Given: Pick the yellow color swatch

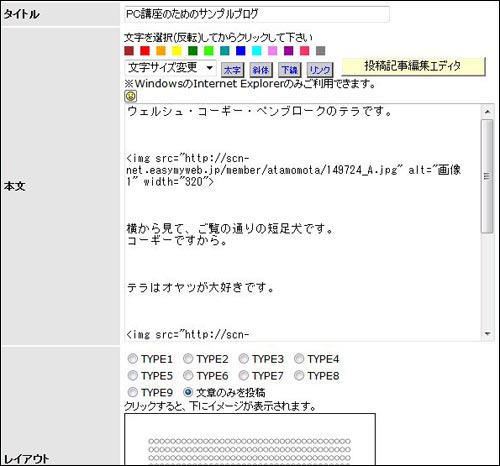Looking at the screenshot, I should point(177,51).
